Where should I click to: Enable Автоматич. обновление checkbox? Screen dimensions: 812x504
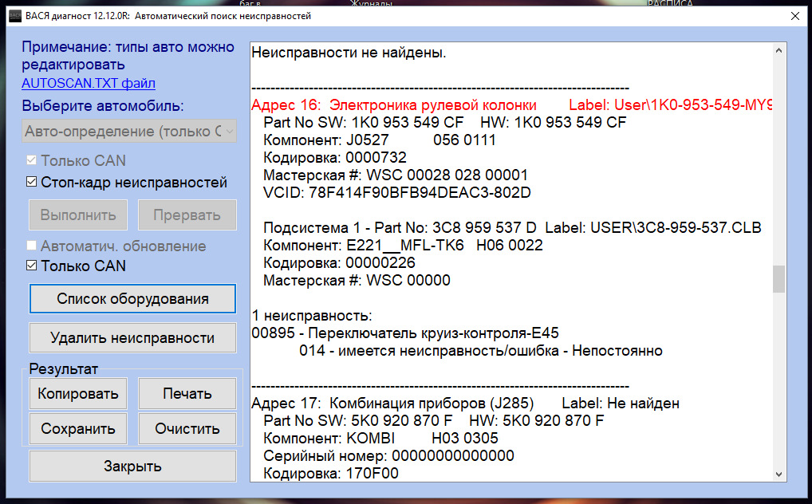click(x=32, y=246)
